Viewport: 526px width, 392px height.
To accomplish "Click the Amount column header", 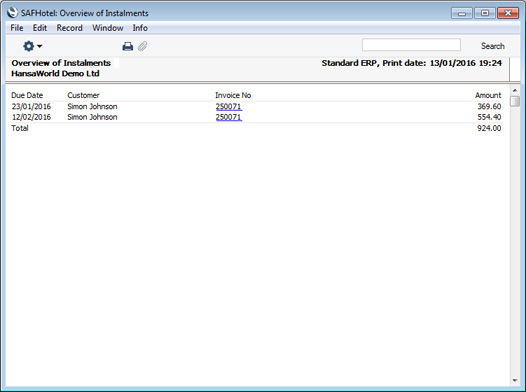I will click(488, 95).
